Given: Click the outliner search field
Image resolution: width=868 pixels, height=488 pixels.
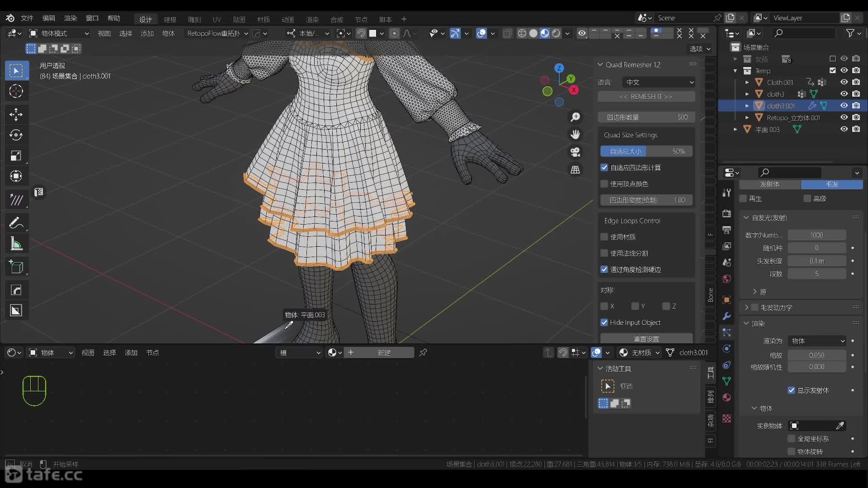Looking at the screenshot, I should pyautogui.click(x=803, y=33).
